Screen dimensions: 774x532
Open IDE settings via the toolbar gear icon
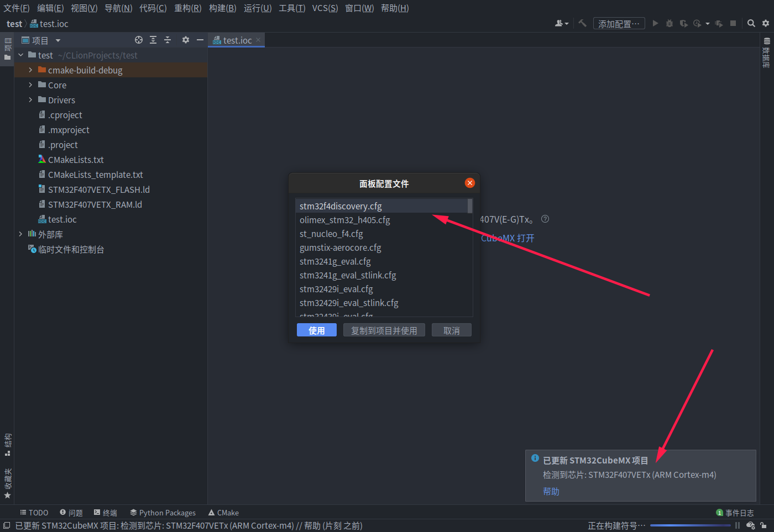click(x=766, y=23)
